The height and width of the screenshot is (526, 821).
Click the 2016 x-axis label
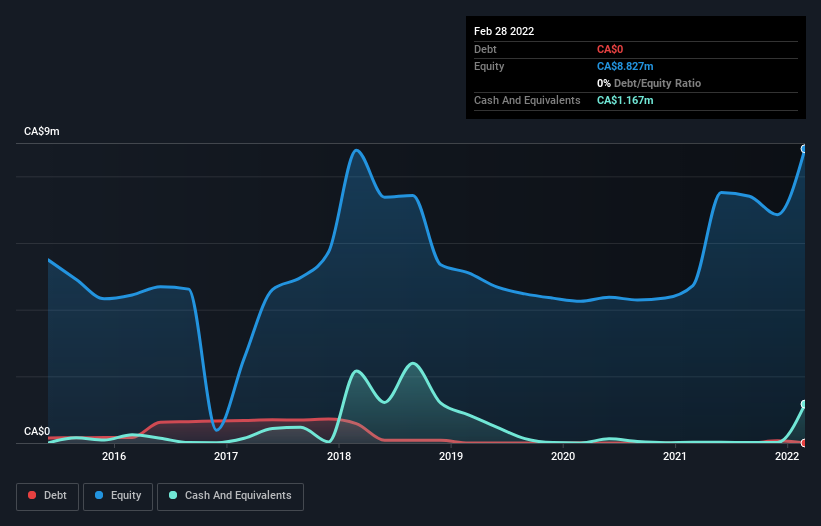click(x=114, y=456)
